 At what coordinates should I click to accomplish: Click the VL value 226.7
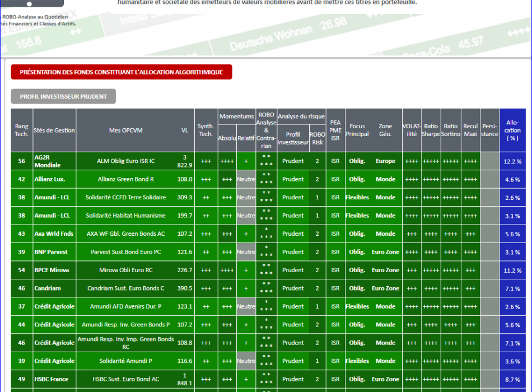click(185, 270)
